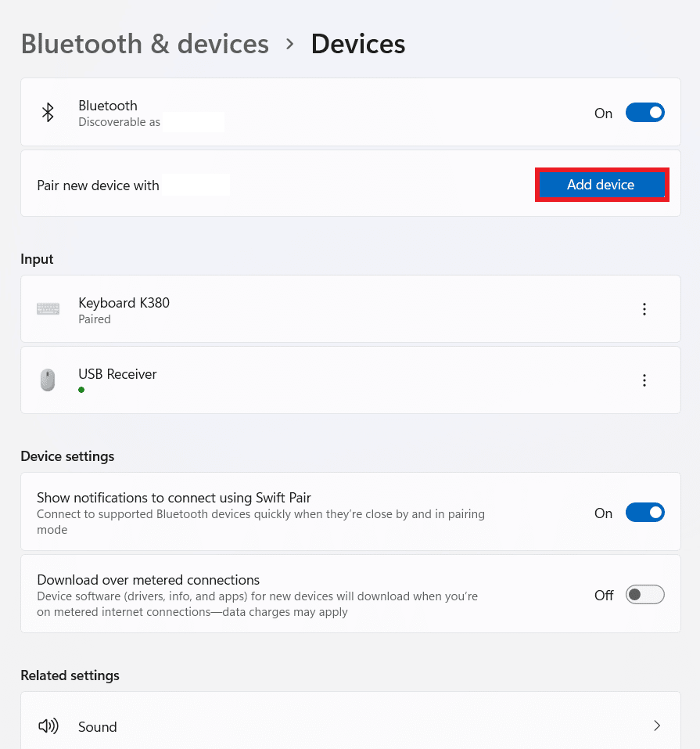Click the Sound speaker icon
Viewport: 700px width, 749px height.
[x=48, y=726]
